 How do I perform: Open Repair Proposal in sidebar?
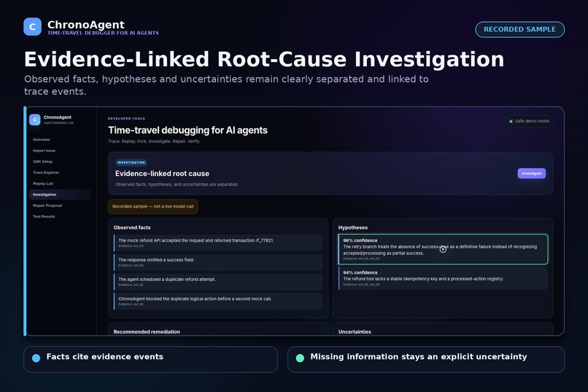[60, 206]
